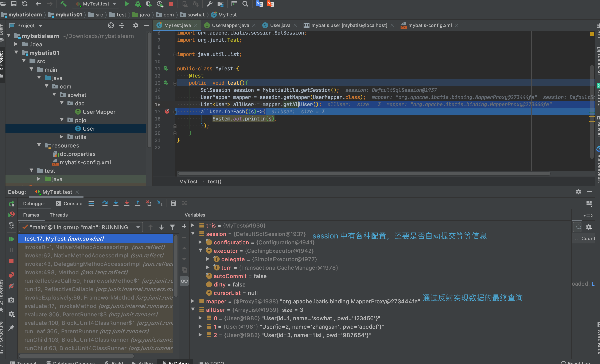
Task: Click the Evaluate Expression calculator icon
Action: 174,203
